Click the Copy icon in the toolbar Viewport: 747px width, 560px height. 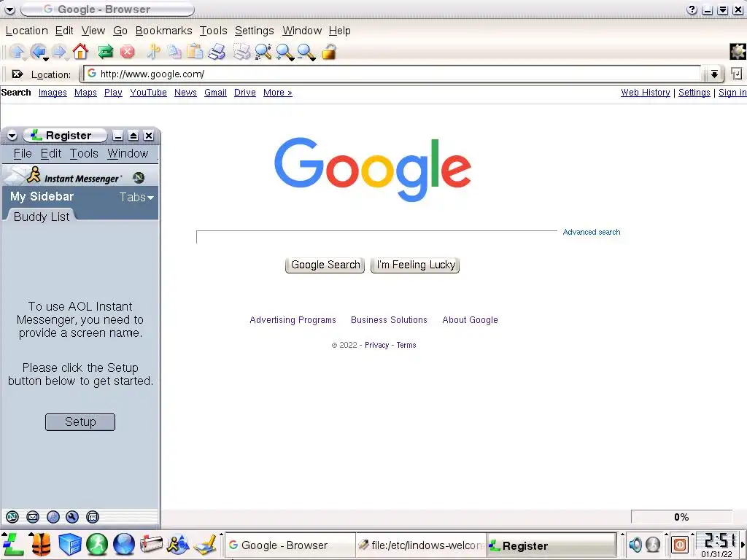pyautogui.click(x=174, y=52)
